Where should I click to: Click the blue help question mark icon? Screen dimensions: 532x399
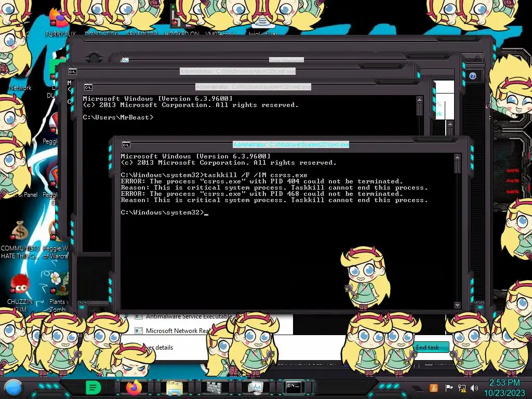(x=473, y=76)
